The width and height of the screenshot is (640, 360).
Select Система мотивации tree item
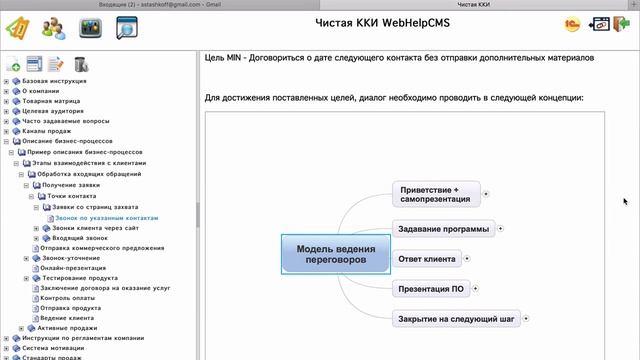pos(53,348)
